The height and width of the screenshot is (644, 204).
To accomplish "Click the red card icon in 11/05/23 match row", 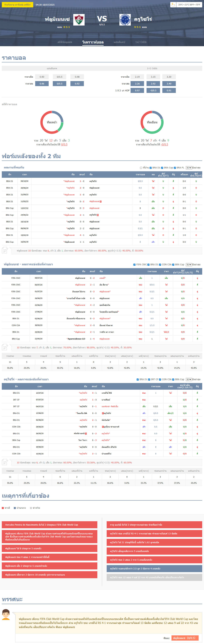I will 101,201.
